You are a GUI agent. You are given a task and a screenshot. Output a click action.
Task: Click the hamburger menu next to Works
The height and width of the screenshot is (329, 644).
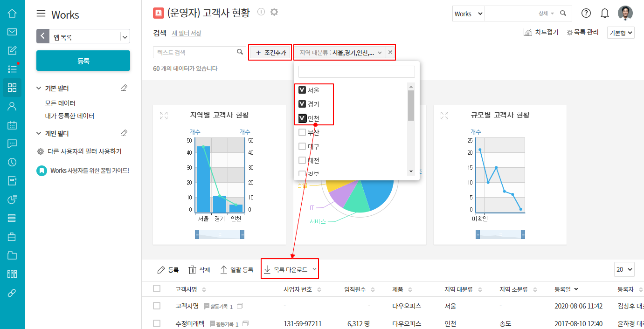click(x=41, y=14)
